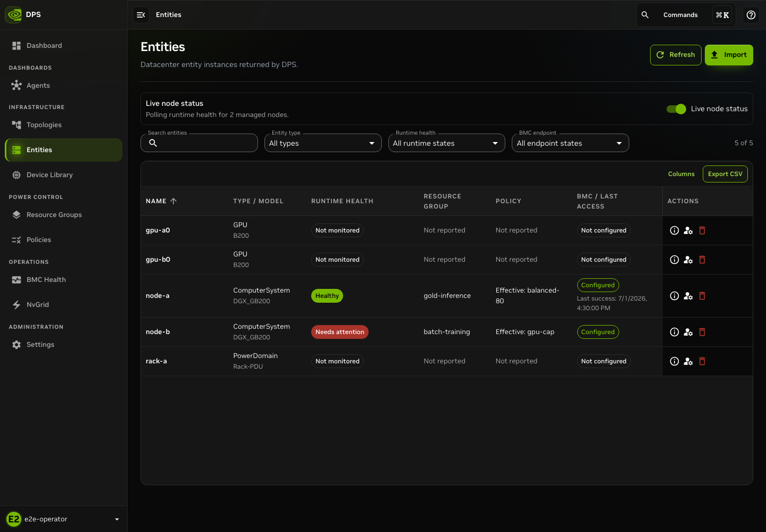Viewport: 766px width, 532px height.
Task: Click the Refresh button
Action: [676, 55]
